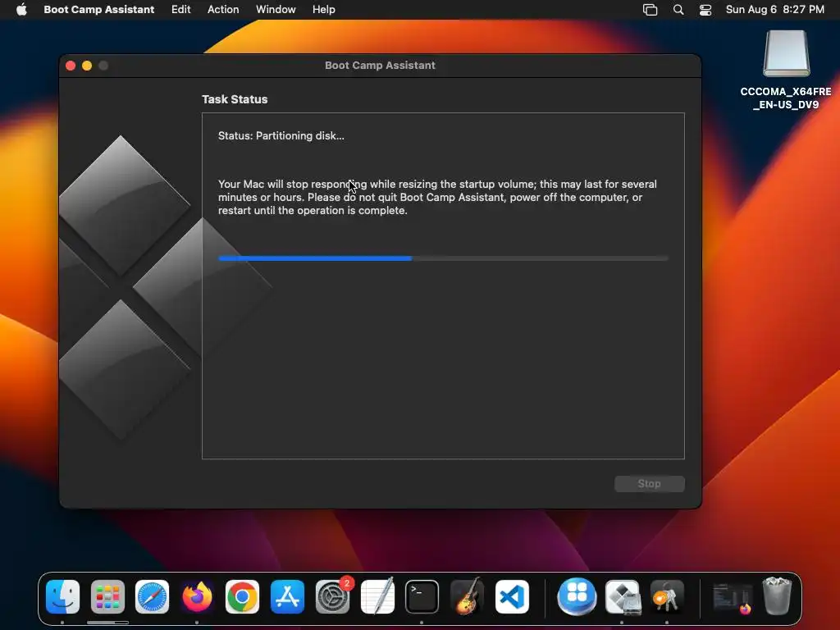
Task: Open the Window menu
Action: pyautogui.click(x=276, y=10)
